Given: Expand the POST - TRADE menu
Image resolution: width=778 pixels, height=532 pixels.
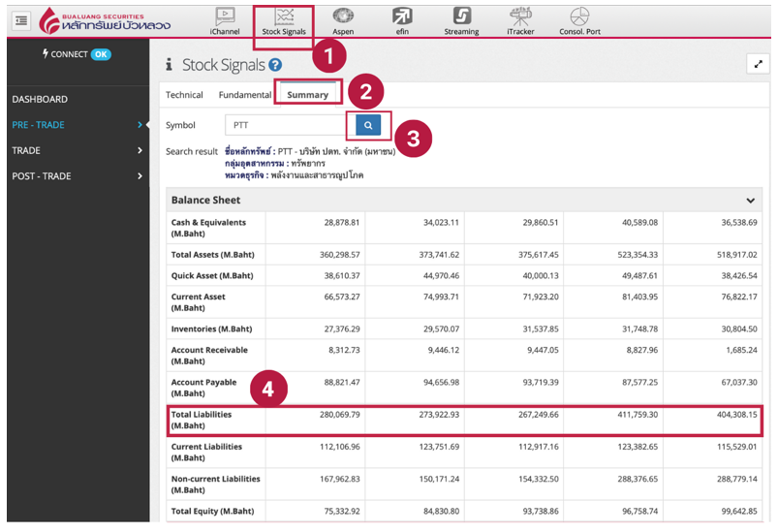Looking at the screenshot, I should click(x=78, y=176).
